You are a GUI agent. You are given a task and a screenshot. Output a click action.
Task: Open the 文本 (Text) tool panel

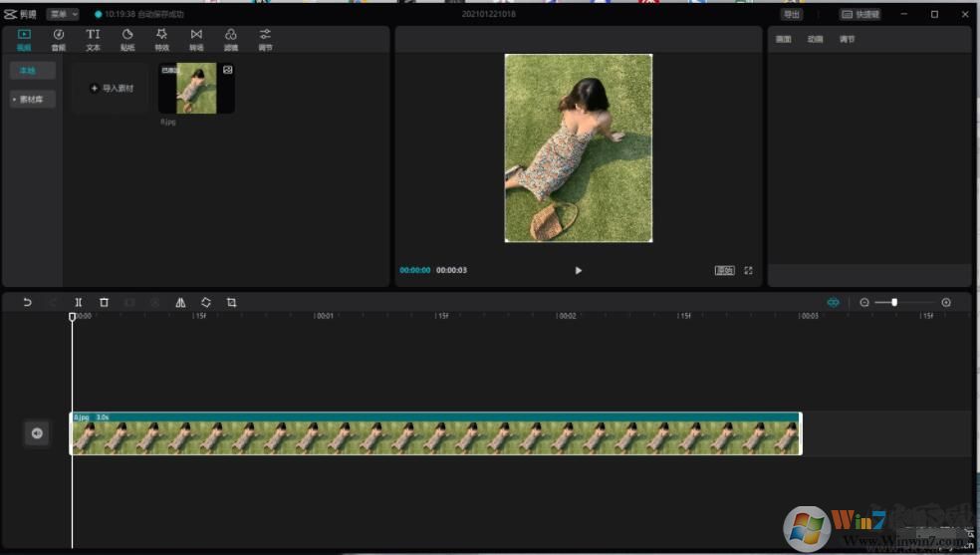(x=93, y=39)
